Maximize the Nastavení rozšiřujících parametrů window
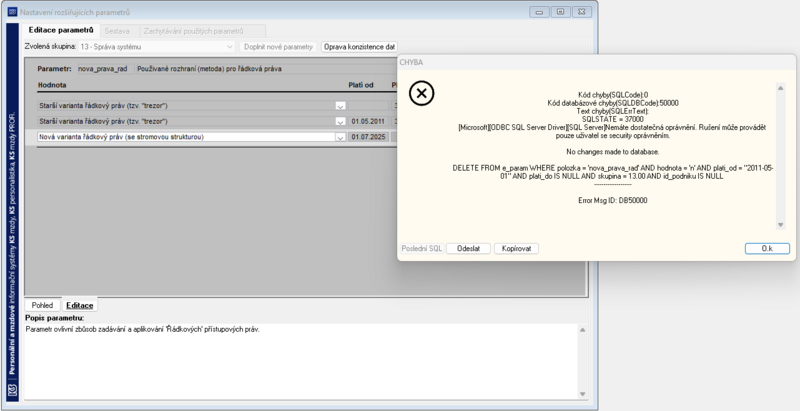The image size is (800, 411). coord(560,12)
